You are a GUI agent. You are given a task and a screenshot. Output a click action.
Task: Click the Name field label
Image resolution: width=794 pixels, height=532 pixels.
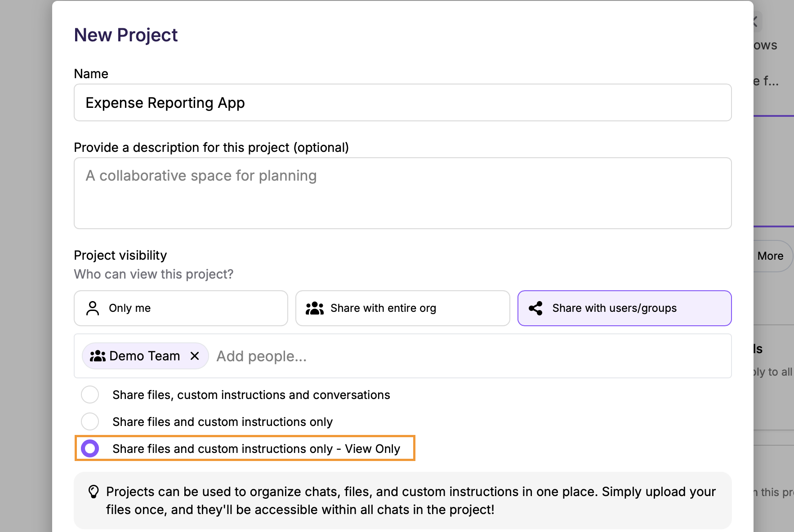click(x=91, y=74)
